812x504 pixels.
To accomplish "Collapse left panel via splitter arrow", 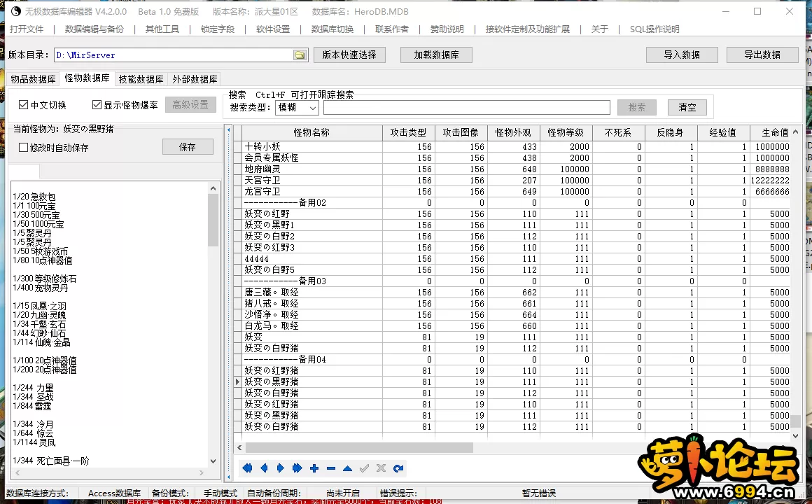I will [228, 130].
